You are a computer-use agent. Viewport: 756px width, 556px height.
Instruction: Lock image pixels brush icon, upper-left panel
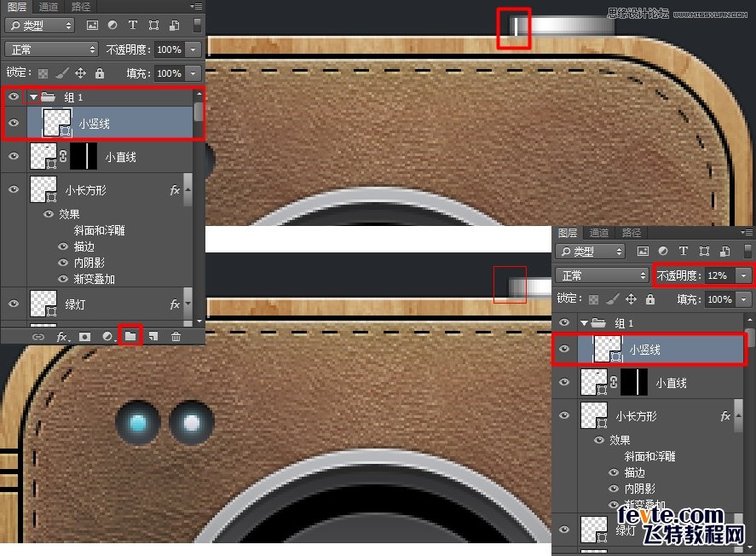tap(61, 73)
